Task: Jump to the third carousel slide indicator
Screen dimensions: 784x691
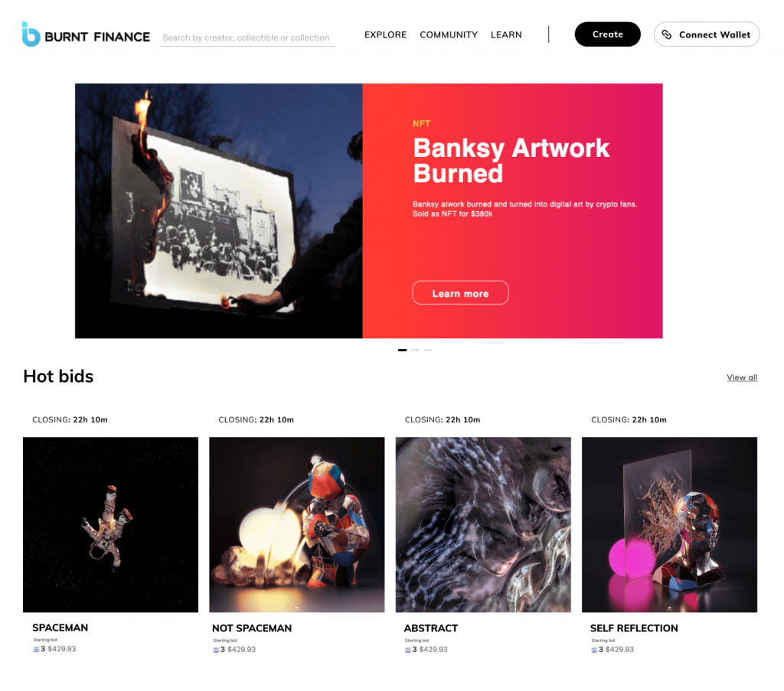Action: 428,350
